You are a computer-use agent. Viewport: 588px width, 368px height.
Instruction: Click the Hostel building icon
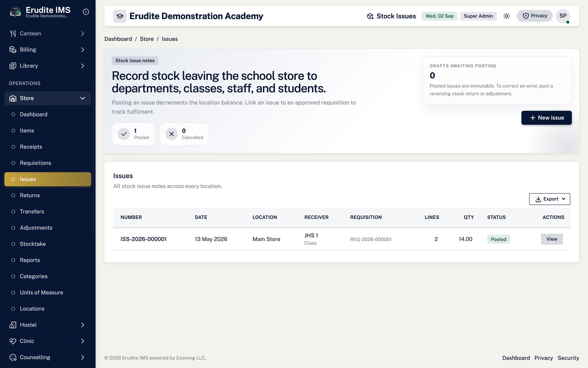point(13,325)
